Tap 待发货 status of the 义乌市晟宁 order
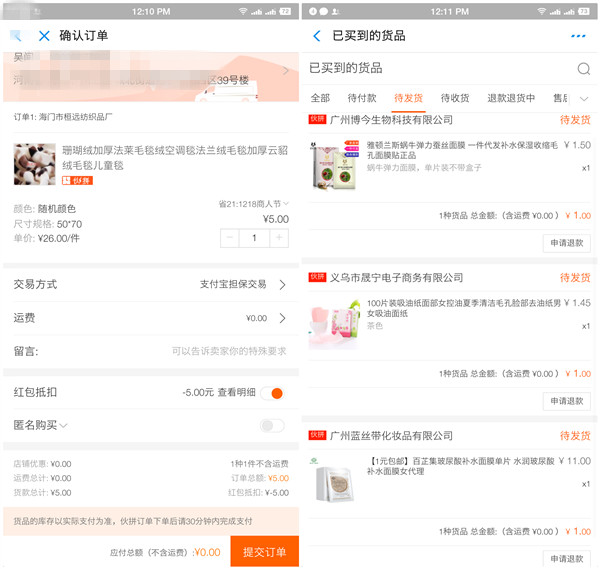Image resolution: width=600 pixels, height=569 pixels. click(575, 277)
